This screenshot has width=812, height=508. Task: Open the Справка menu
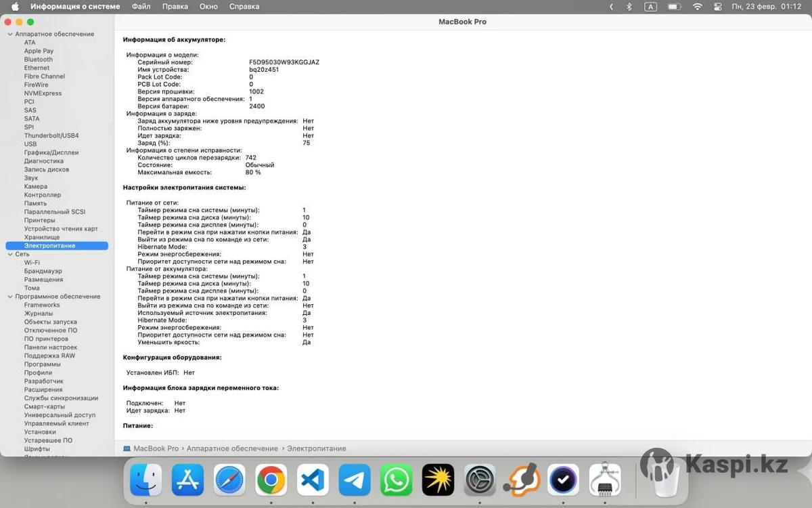point(244,7)
